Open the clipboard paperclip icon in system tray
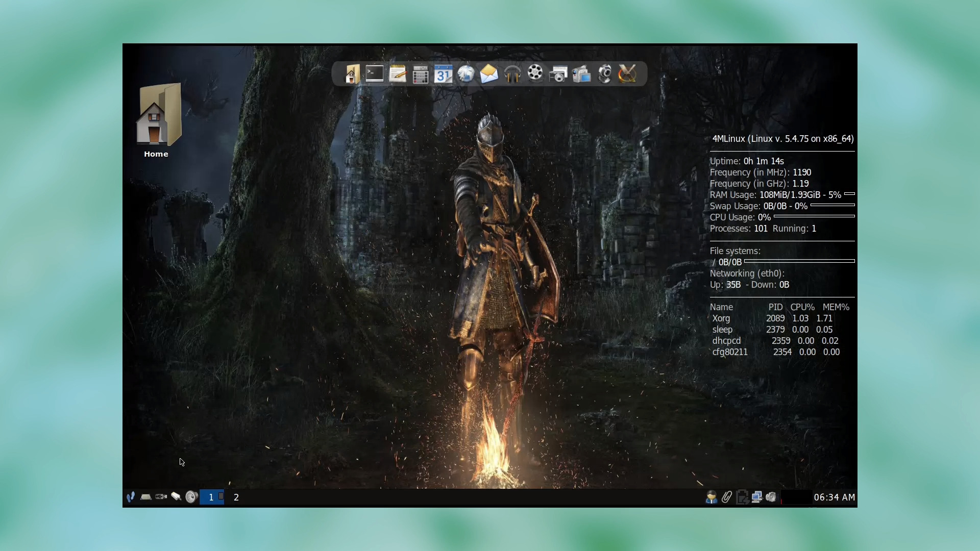Screen dimensions: 980x551 tap(727, 497)
